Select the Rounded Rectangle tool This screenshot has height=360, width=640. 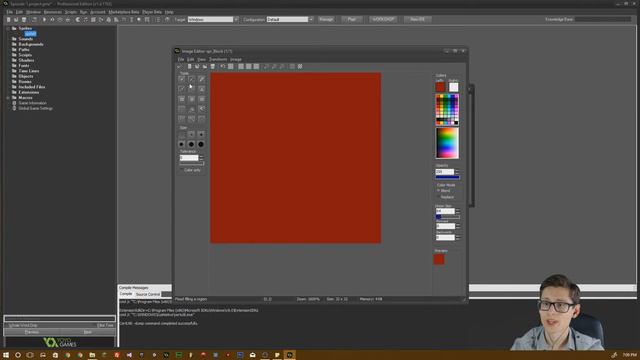pos(201,99)
